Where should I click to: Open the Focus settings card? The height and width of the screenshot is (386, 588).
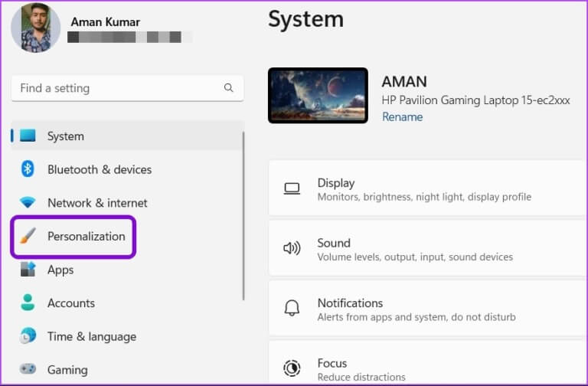[428, 363]
